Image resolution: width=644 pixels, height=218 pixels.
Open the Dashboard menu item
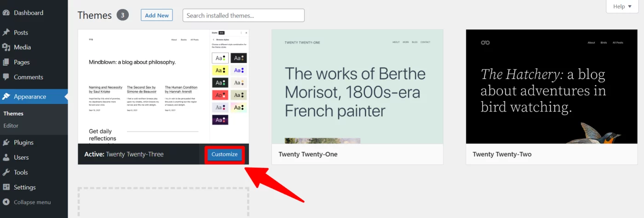[x=29, y=13]
